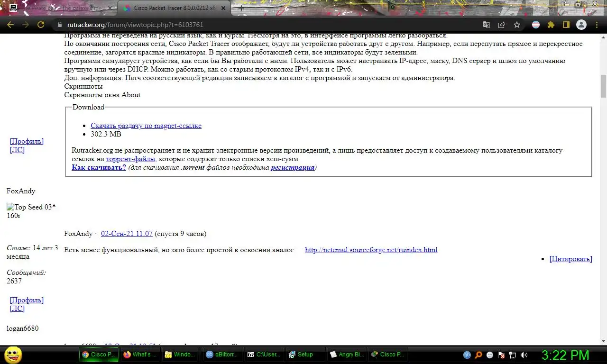Open the 7z C:\User... taskbar button
This screenshot has width=607, height=364.
click(x=263, y=354)
